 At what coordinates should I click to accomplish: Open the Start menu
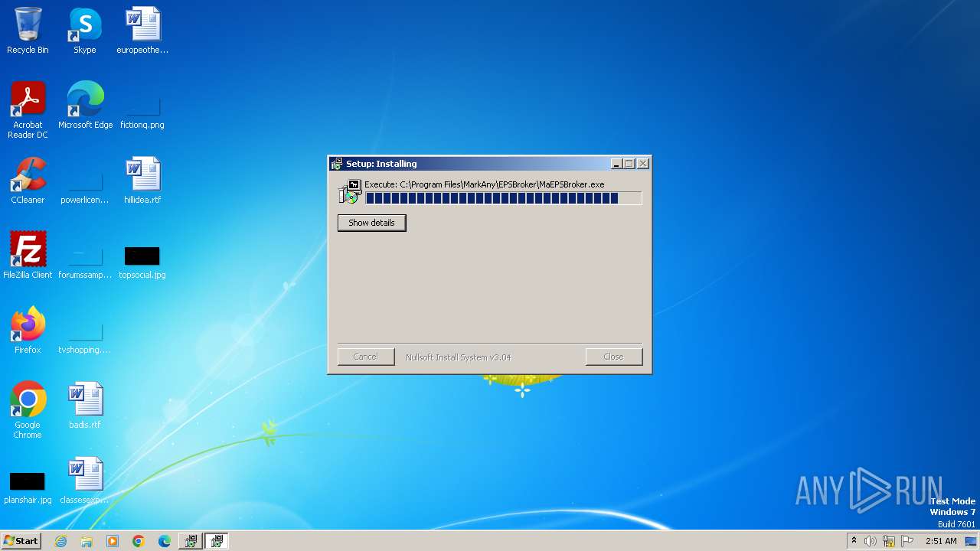click(21, 541)
